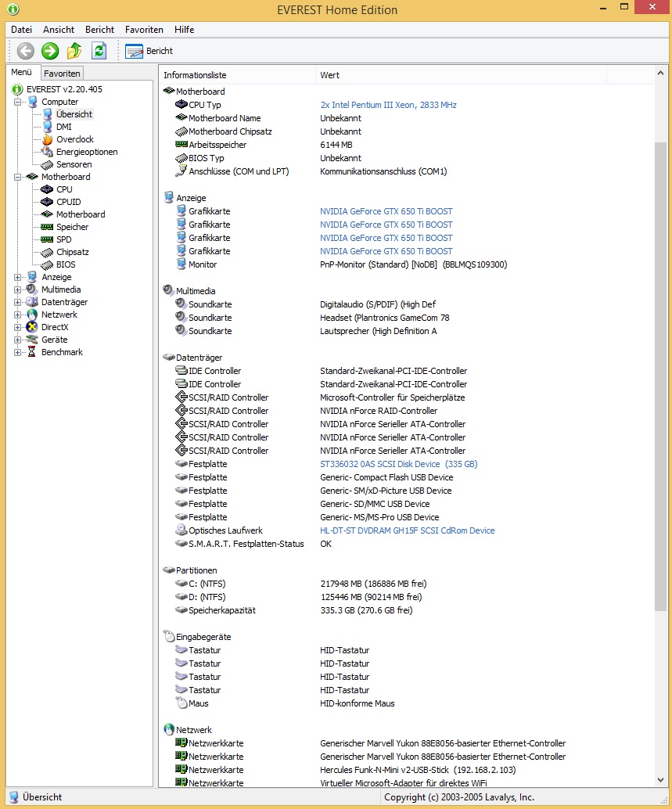Click the Optisches Laufwerk disc icon

181,530
